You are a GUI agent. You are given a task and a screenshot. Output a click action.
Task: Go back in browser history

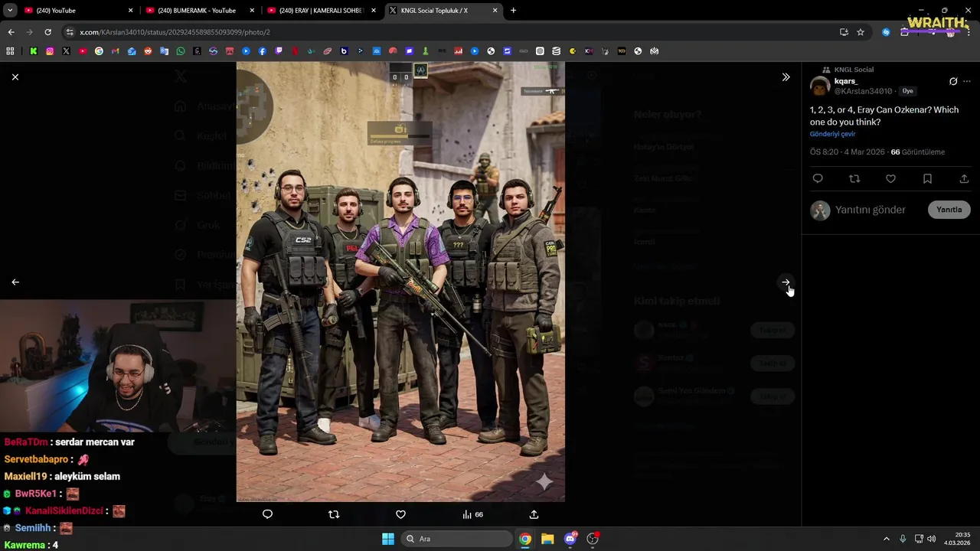click(x=11, y=32)
